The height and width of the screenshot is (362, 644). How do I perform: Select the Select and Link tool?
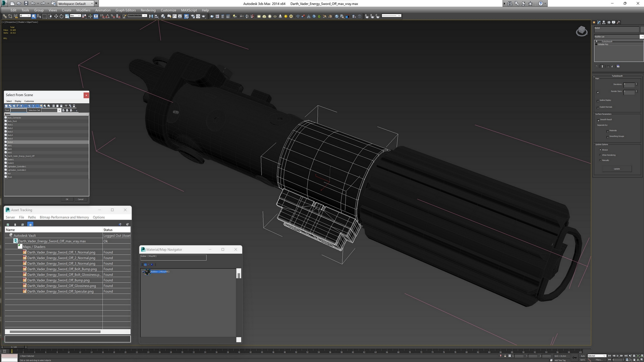(5, 16)
